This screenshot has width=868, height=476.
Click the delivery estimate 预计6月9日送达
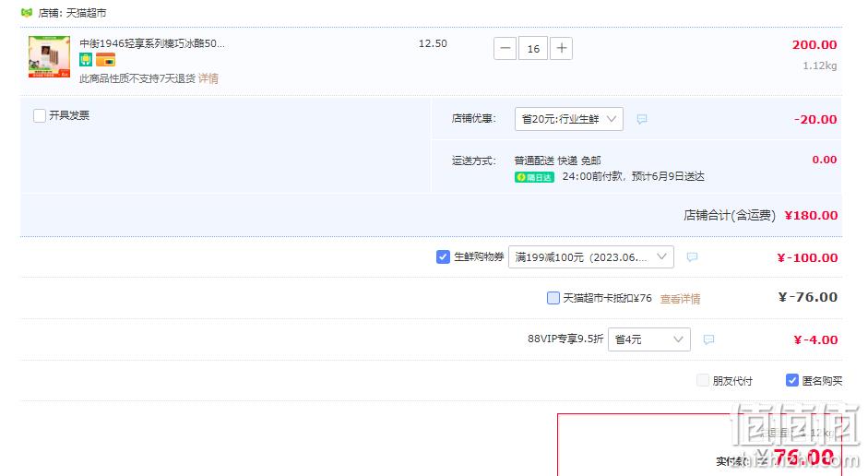[x=668, y=176]
